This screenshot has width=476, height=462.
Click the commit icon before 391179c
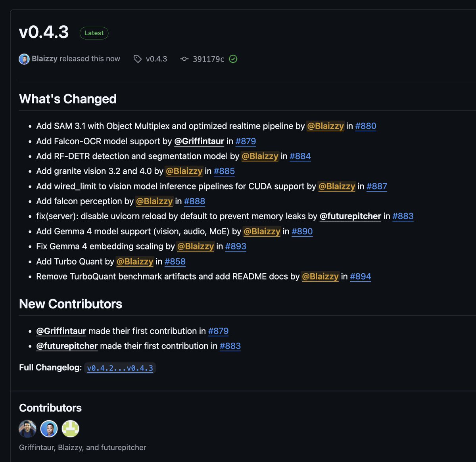tap(184, 58)
